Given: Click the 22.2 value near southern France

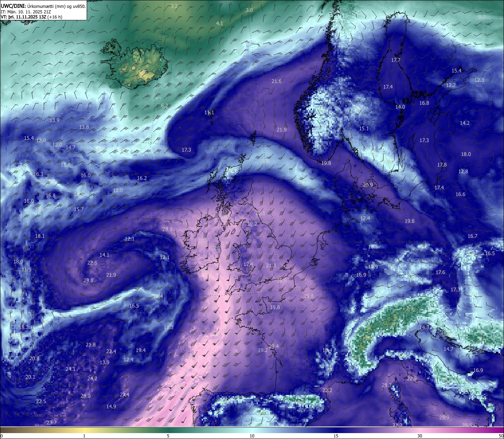Looking at the screenshot, I should tap(327, 390).
